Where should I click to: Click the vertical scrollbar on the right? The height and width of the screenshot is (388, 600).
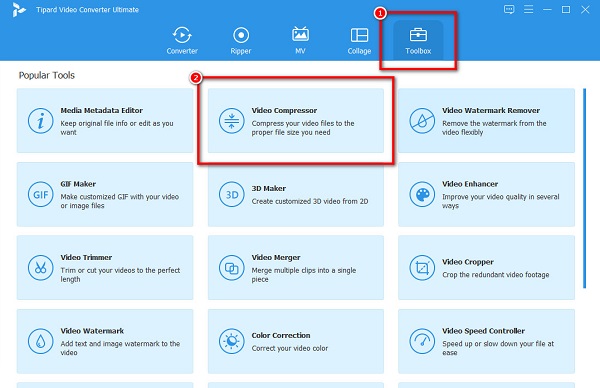point(584,188)
